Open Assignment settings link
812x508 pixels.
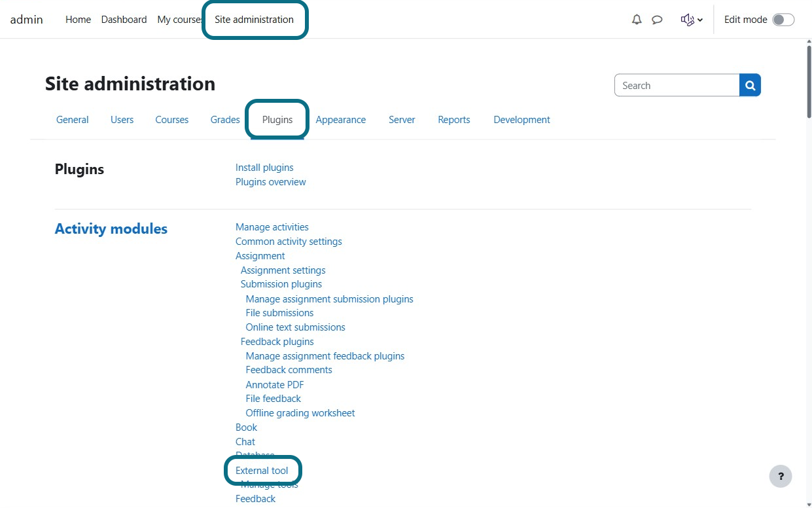coord(283,270)
